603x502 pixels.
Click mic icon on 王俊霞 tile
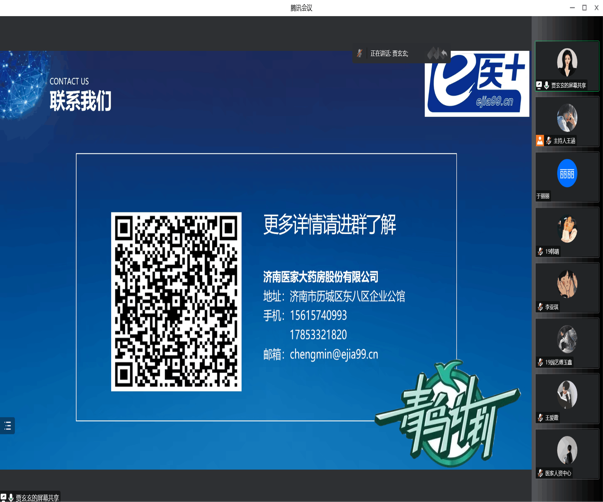(x=541, y=418)
